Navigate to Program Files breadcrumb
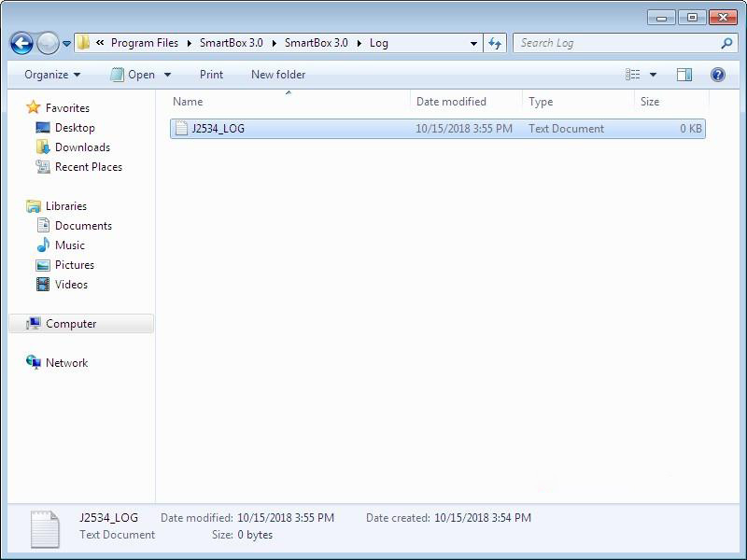The height and width of the screenshot is (560, 747). (x=145, y=43)
